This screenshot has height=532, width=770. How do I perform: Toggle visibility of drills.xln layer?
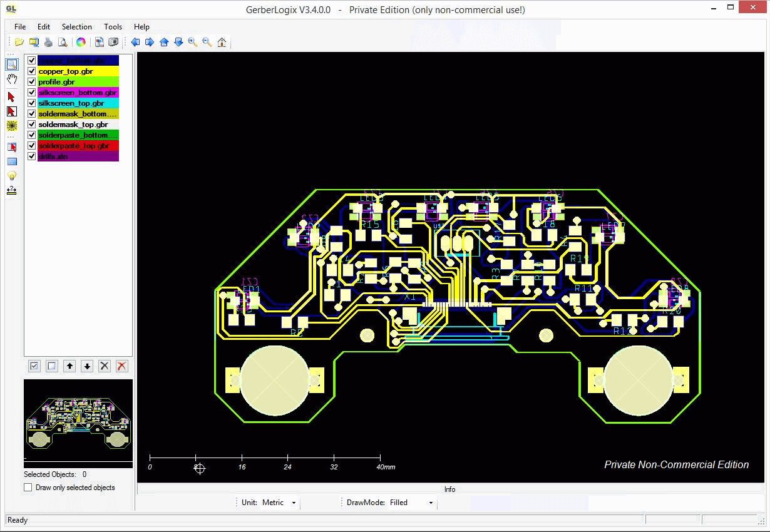31,156
